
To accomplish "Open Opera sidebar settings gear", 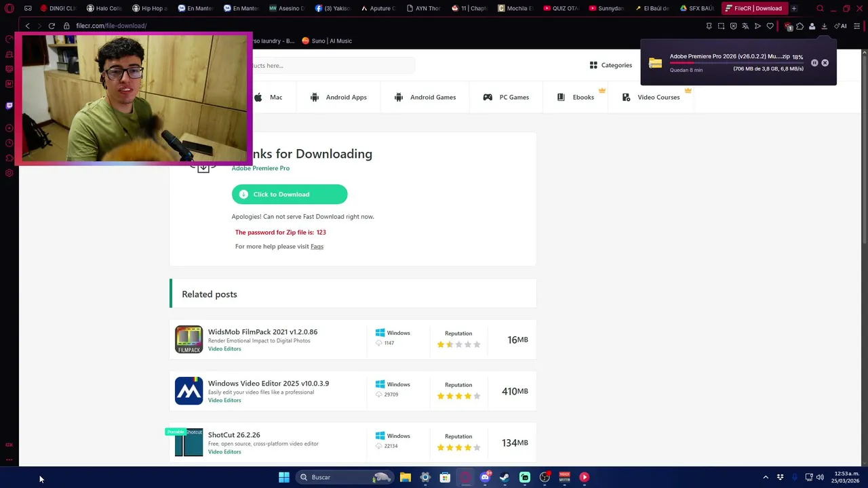I will pos(9,173).
